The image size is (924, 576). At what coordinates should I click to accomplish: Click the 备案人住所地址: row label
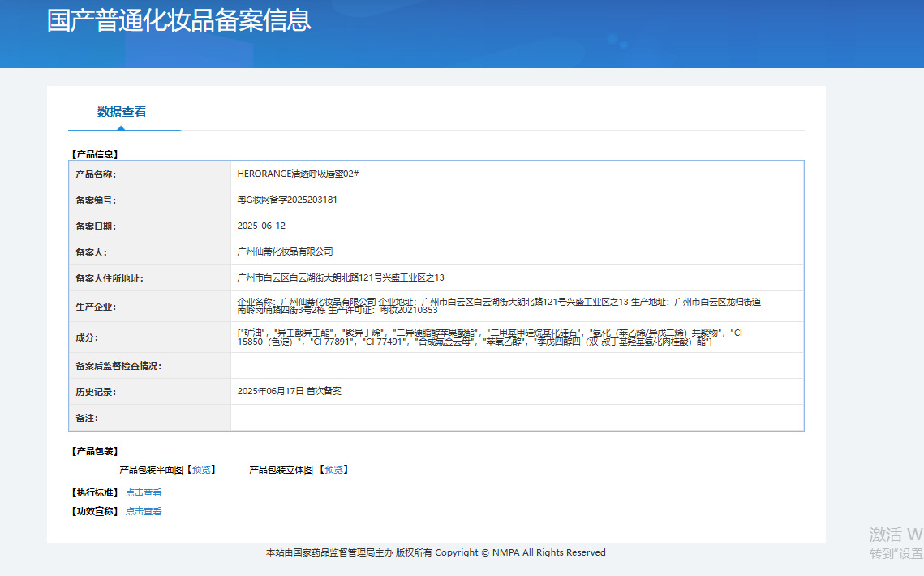click(110, 278)
